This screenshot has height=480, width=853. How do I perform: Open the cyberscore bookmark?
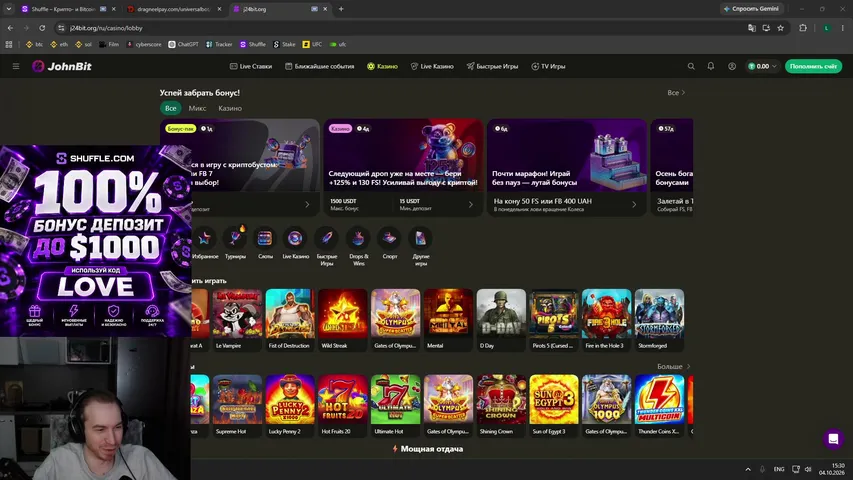[144, 45]
